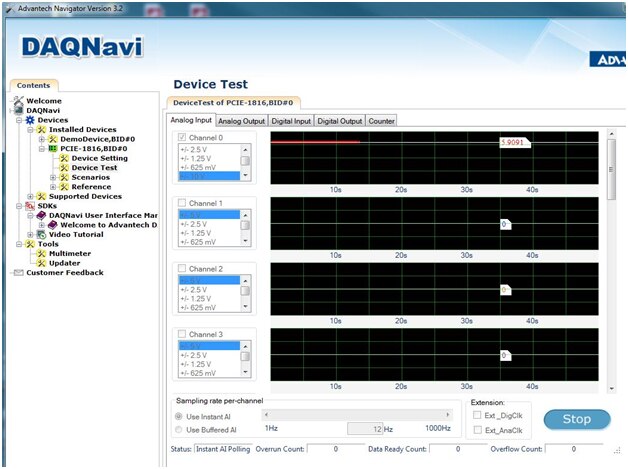Open Customer Feedback in the tree
Image resolution: width=628 pixels, height=469 pixels.
65,273
